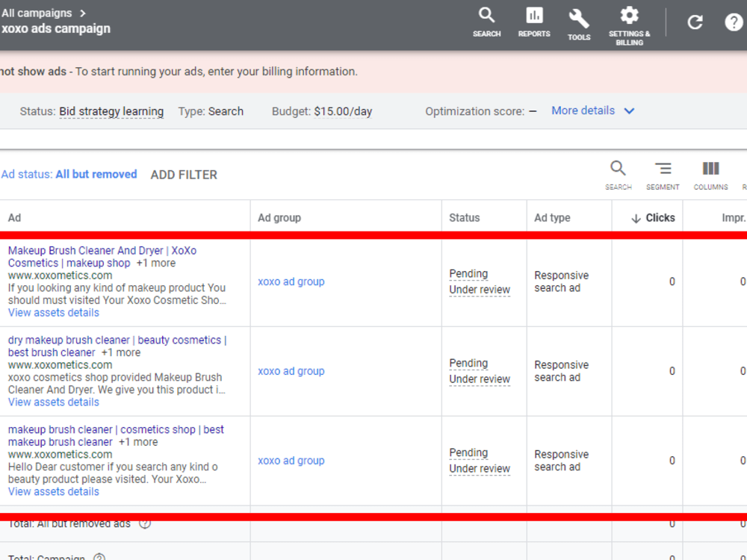747x560 pixels.
Task: Edit the $15.00/day budget value
Action: point(343,111)
